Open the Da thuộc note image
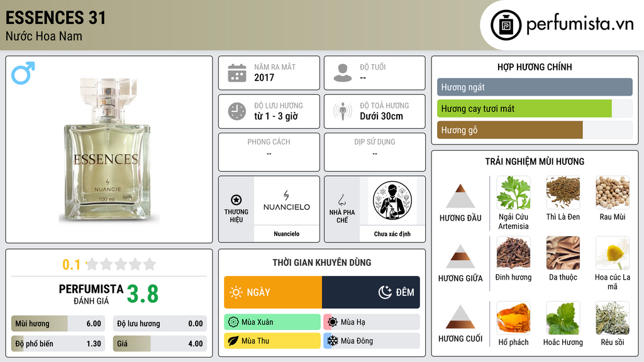Viewport: 644px width, 362px height. [x=563, y=253]
